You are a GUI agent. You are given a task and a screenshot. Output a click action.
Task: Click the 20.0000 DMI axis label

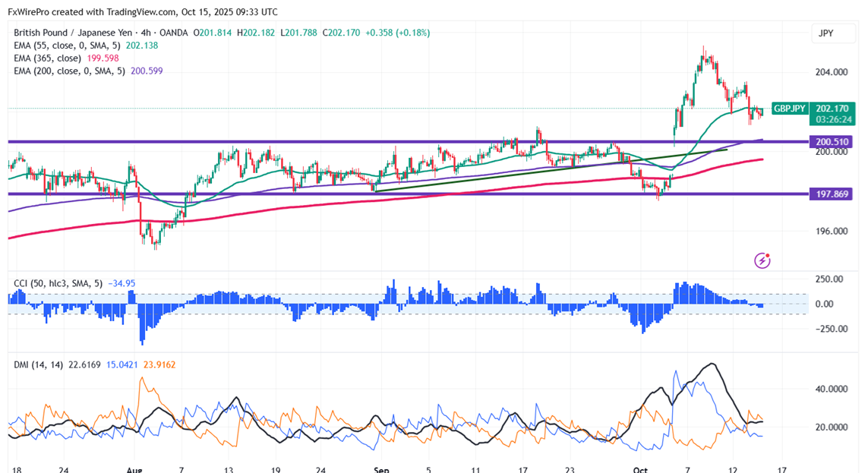click(832, 427)
